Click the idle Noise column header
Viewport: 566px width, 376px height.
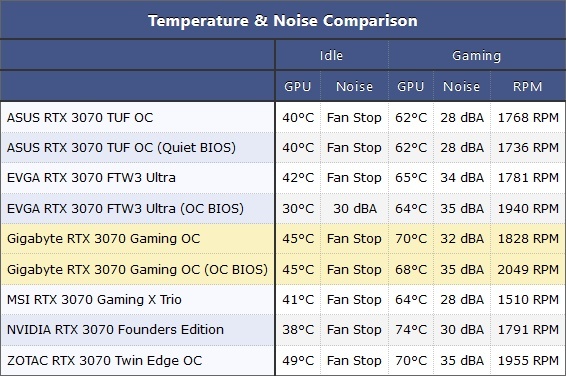coord(354,87)
